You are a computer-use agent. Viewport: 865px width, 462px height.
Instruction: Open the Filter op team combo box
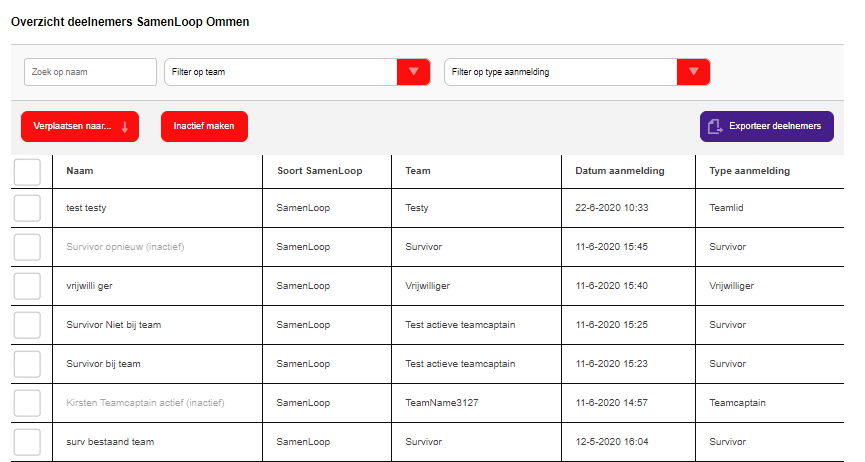297,72
